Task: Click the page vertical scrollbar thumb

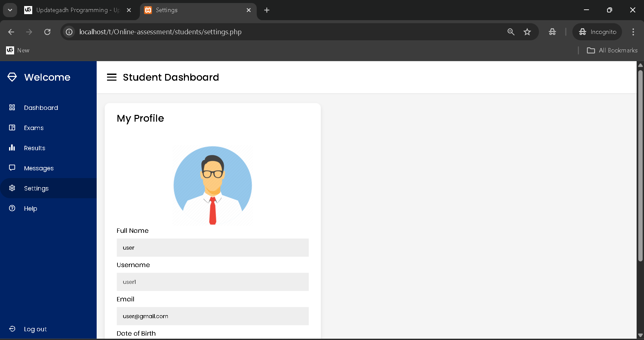Action: coord(640,165)
